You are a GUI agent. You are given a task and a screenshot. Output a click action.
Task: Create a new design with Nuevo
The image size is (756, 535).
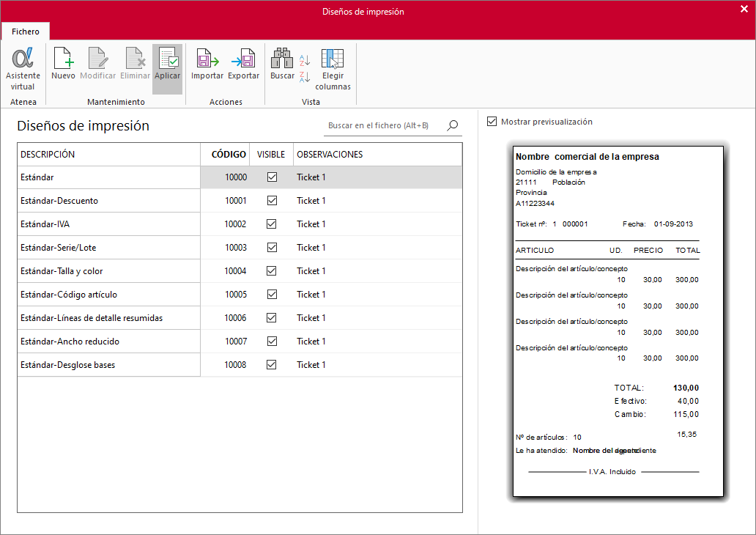pos(63,64)
